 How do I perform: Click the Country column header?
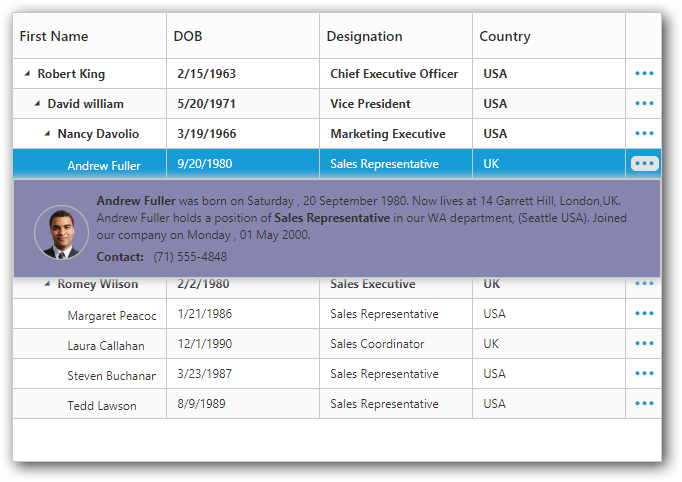pos(505,36)
